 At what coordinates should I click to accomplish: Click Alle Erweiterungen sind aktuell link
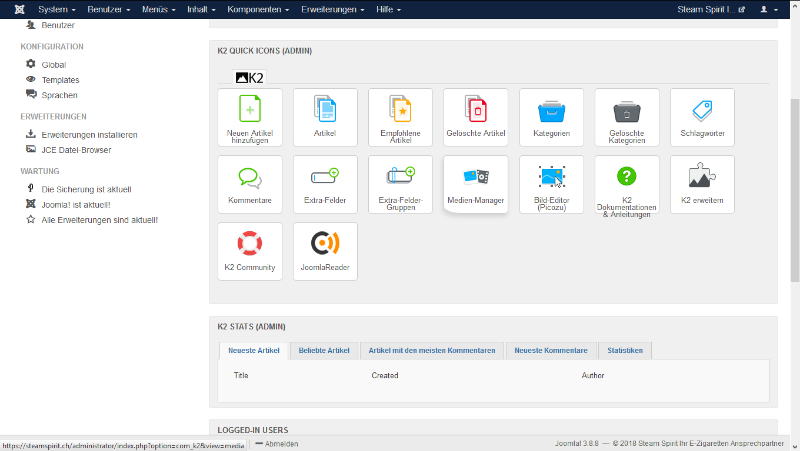point(99,220)
